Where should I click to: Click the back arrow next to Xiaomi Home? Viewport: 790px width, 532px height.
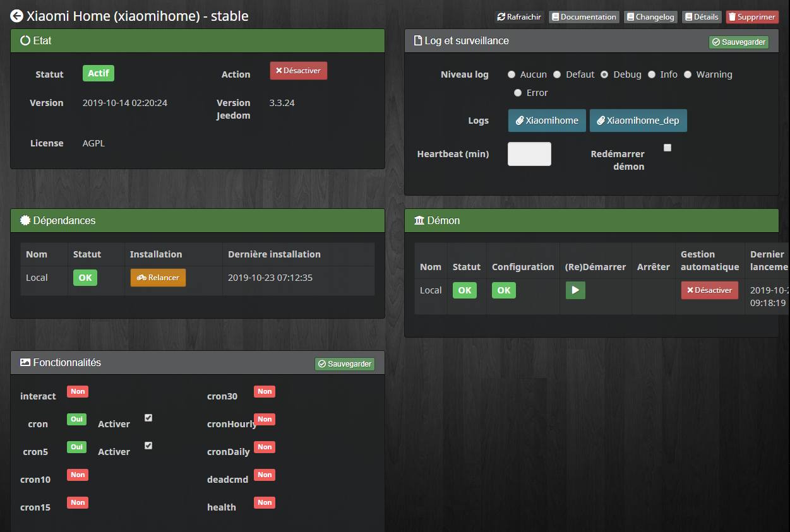(x=17, y=16)
